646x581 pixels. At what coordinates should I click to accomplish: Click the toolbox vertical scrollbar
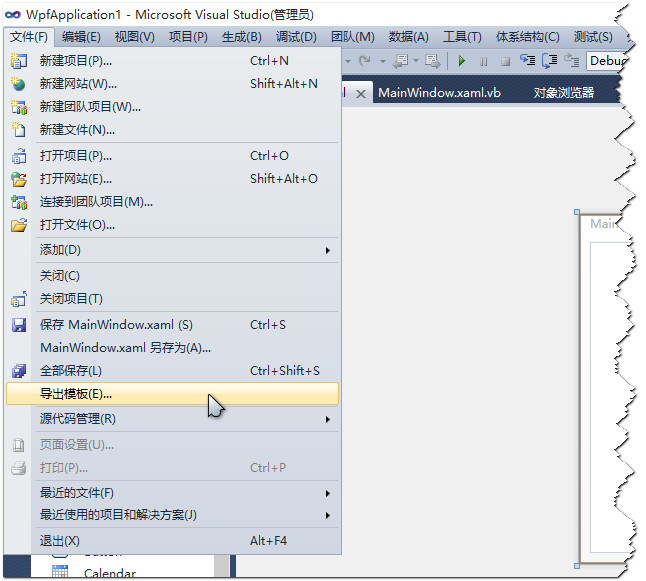[x=222, y=565]
